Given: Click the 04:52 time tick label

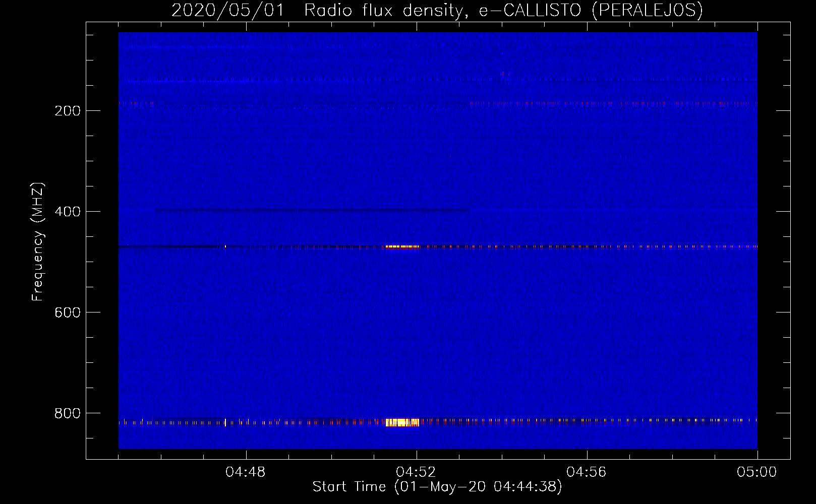Looking at the screenshot, I should tap(416, 472).
